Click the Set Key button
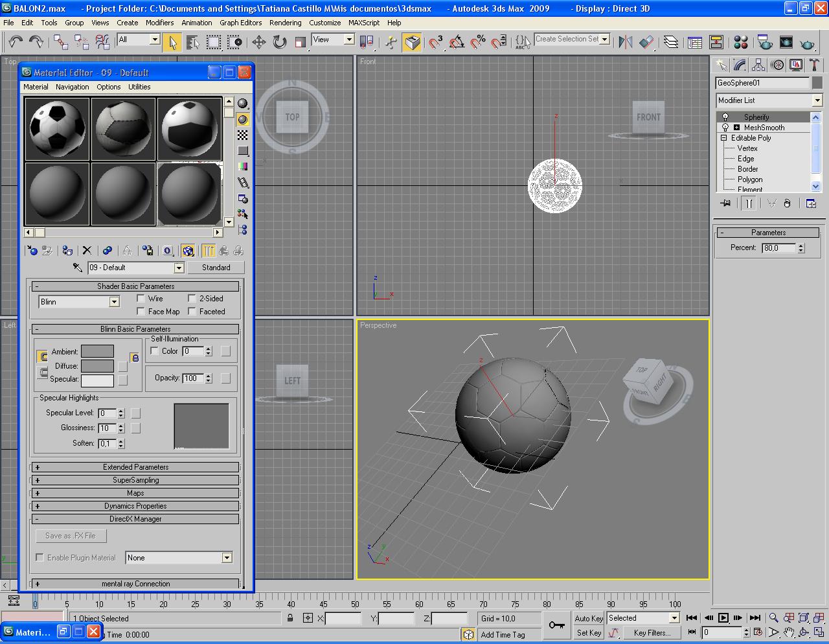Viewport: 829px width, 644px height. [x=589, y=633]
